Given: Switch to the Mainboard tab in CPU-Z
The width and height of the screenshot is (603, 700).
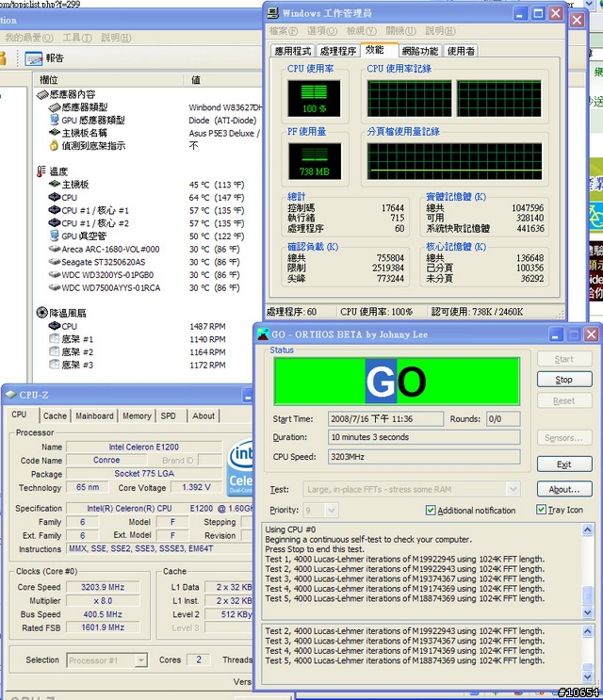Looking at the screenshot, I should pos(94,415).
